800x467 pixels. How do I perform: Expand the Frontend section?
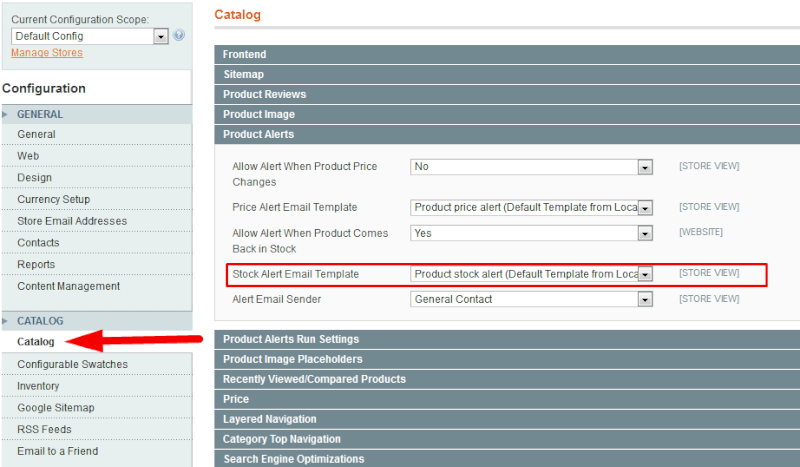pos(507,54)
